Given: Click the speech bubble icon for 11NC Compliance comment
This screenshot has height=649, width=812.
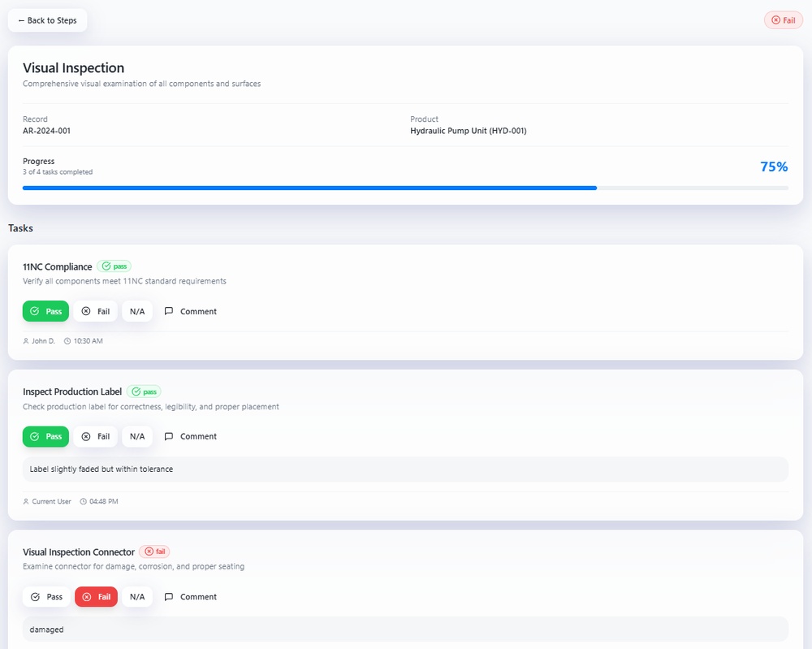Looking at the screenshot, I should pyautogui.click(x=169, y=312).
